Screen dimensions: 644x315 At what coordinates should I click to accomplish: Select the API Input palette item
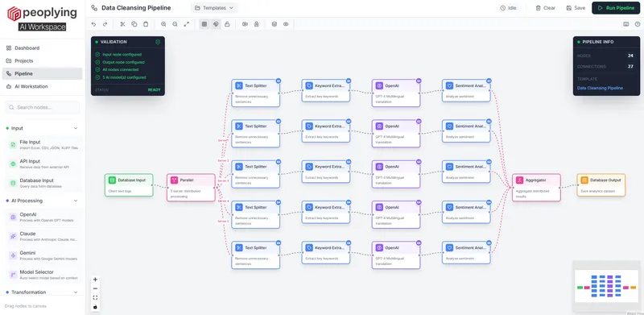pos(43,164)
